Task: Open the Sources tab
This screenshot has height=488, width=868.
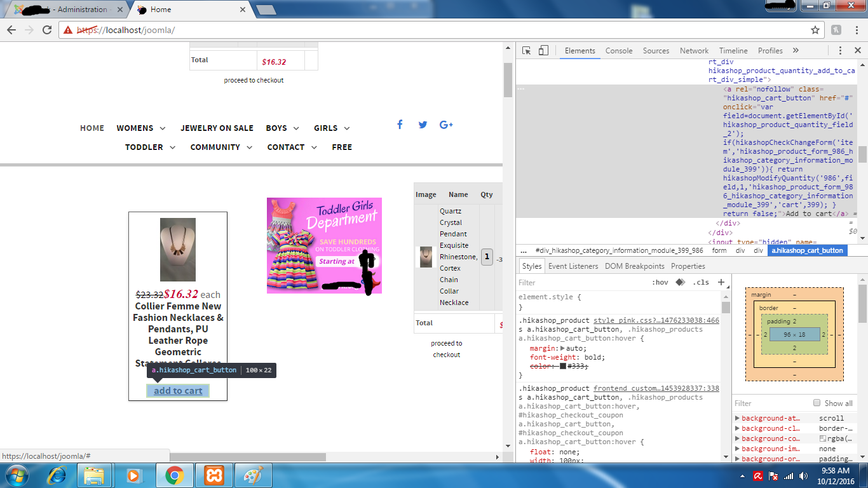Action: click(656, 51)
